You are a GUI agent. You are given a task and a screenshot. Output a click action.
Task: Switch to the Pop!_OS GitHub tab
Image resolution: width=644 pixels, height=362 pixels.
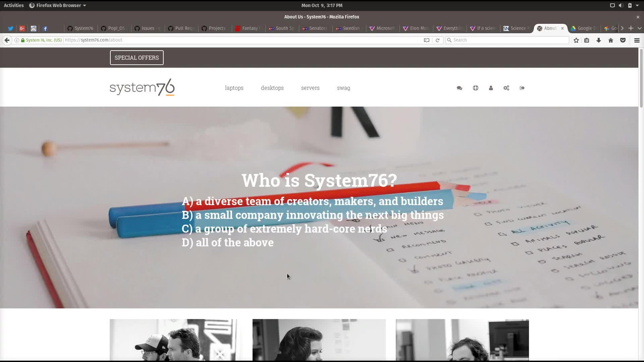point(113,28)
